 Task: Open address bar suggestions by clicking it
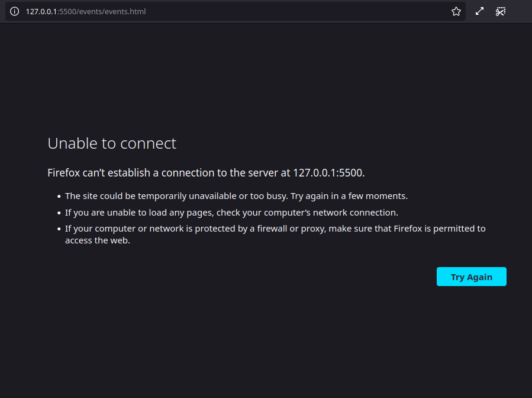pos(237,11)
